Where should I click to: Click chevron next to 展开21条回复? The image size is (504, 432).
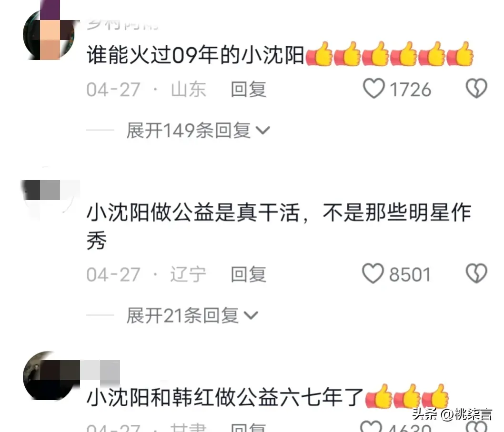pos(251,316)
